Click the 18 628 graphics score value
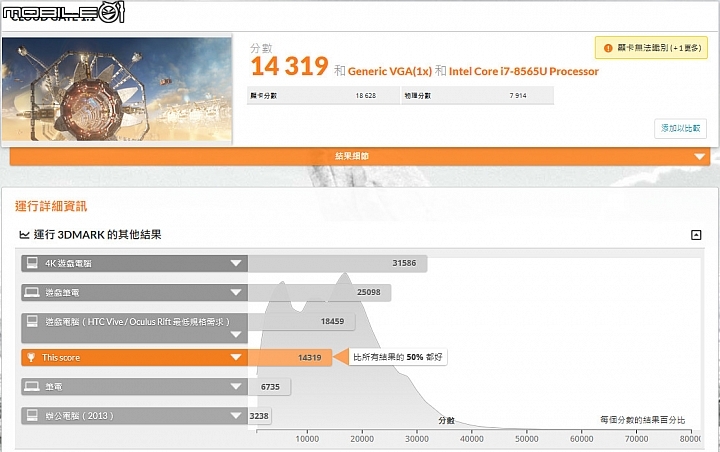The image size is (720, 452). [366, 96]
